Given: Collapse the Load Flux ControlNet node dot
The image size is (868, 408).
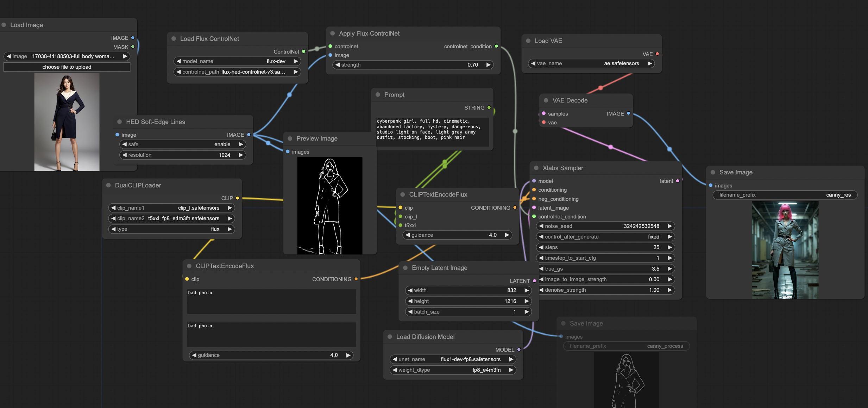Looking at the screenshot, I should tap(174, 39).
